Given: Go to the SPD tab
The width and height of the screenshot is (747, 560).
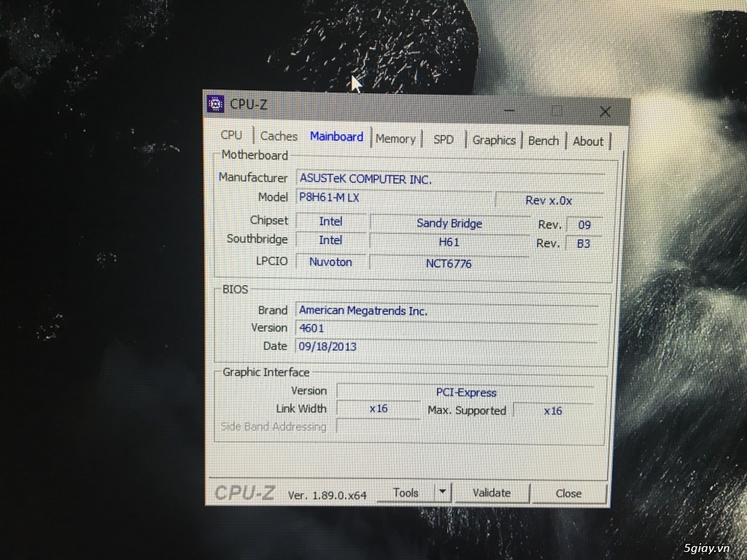Looking at the screenshot, I should click(444, 139).
